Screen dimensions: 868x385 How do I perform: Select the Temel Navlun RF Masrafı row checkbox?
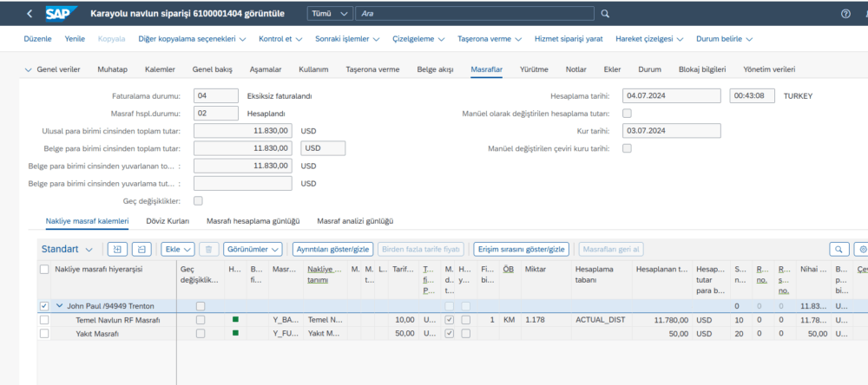click(x=44, y=320)
